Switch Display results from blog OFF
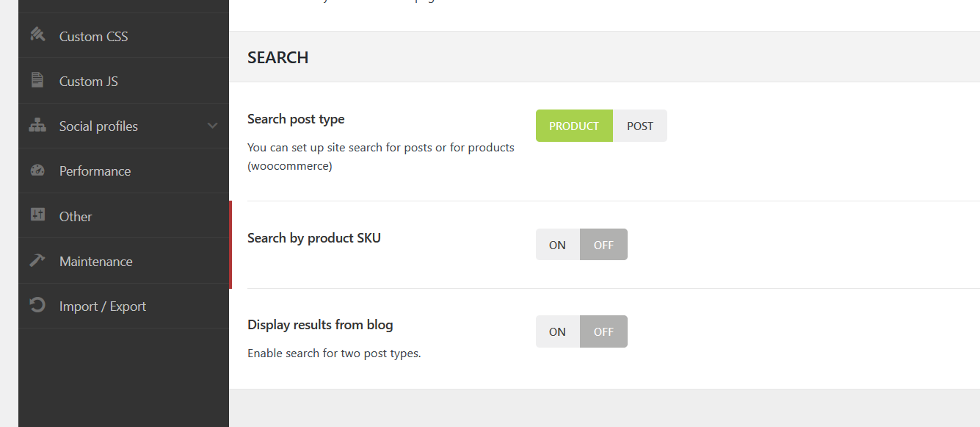 click(603, 331)
